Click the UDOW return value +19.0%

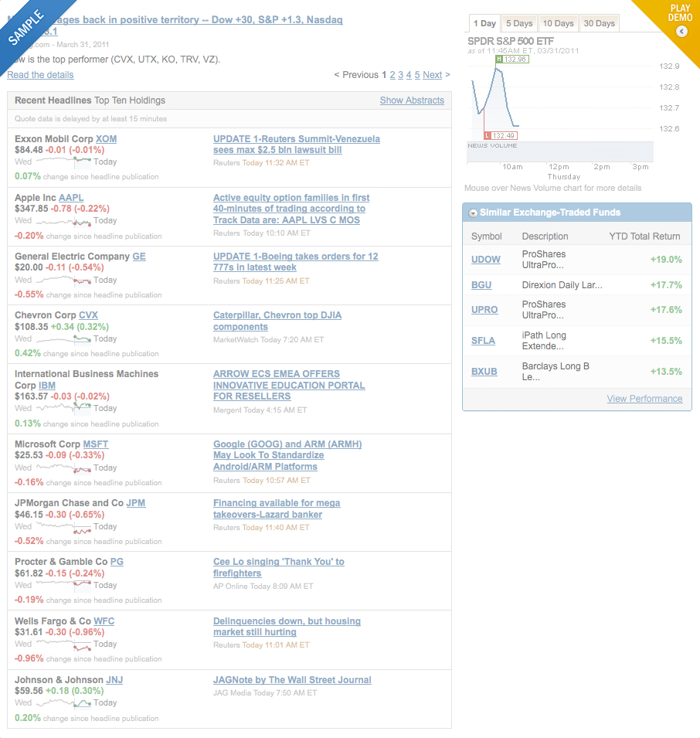point(666,260)
